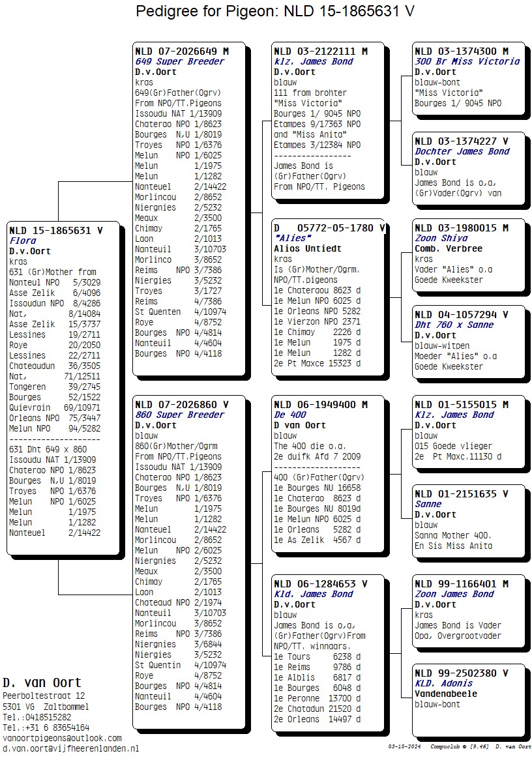Select ring number D 05772-05-1780 V

pos(329,228)
